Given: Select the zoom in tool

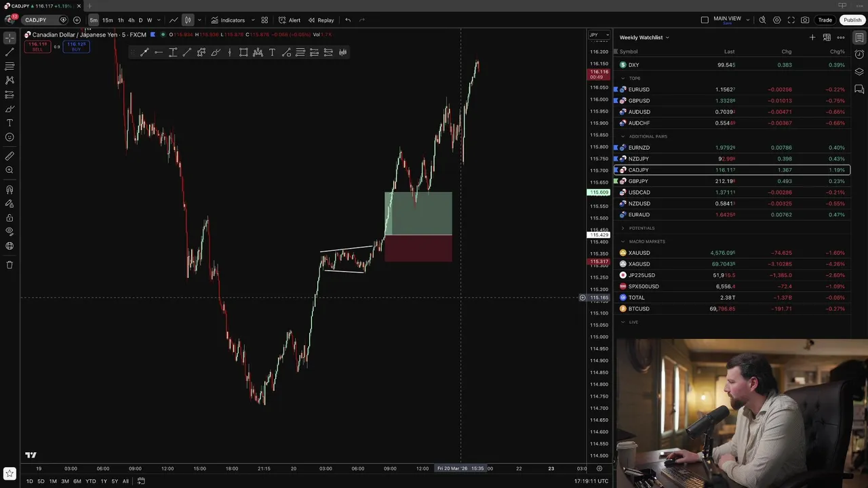Looking at the screenshot, I should pyautogui.click(x=9, y=170).
